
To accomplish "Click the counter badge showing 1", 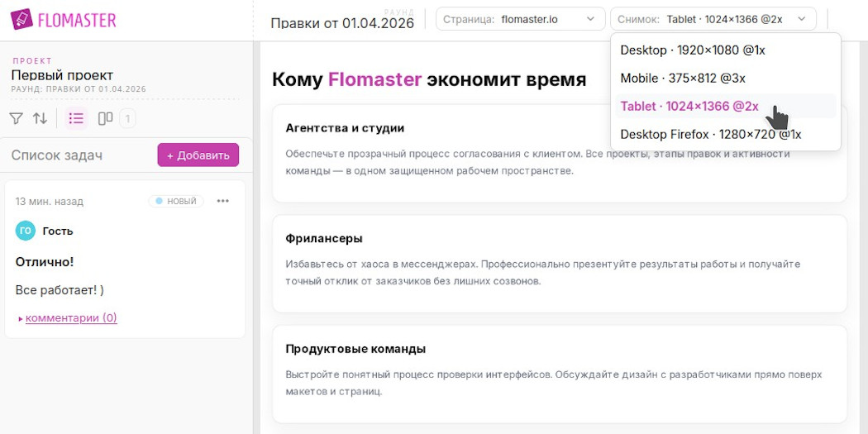I will tap(127, 118).
